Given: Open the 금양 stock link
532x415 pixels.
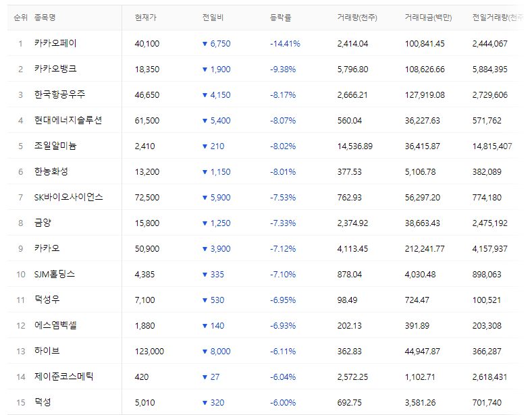Looking at the screenshot, I should 43,223.
